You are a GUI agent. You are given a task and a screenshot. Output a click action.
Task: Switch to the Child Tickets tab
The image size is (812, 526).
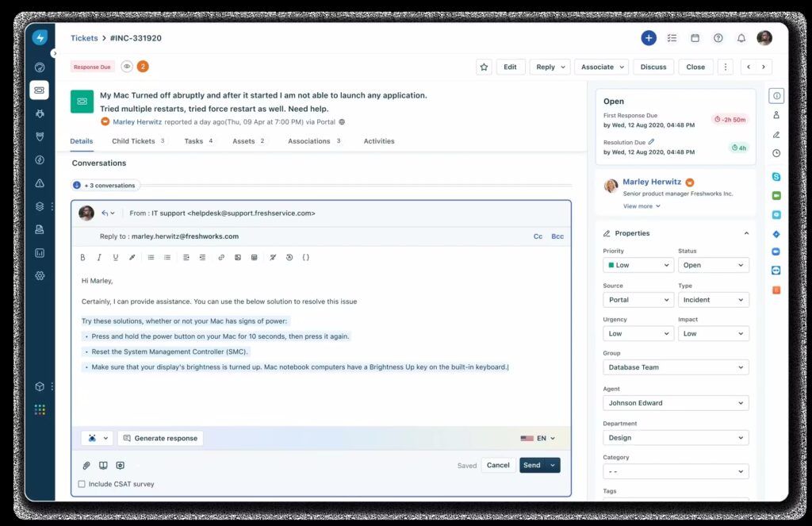pos(133,140)
